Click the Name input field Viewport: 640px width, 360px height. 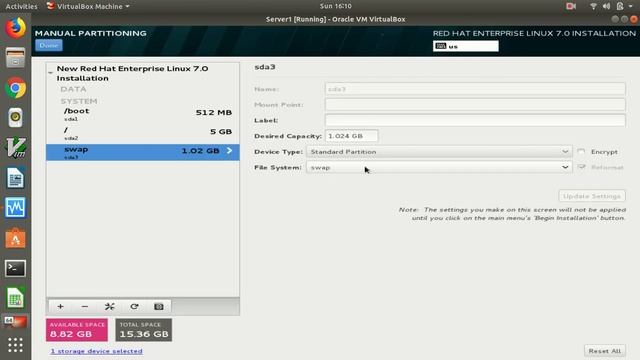pyautogui.click(x=475, y=89)
